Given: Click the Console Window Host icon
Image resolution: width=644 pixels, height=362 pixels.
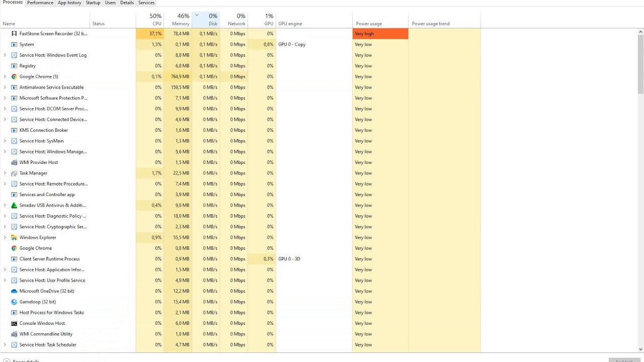Looking at the screenshot, I should tap(14, 323).
